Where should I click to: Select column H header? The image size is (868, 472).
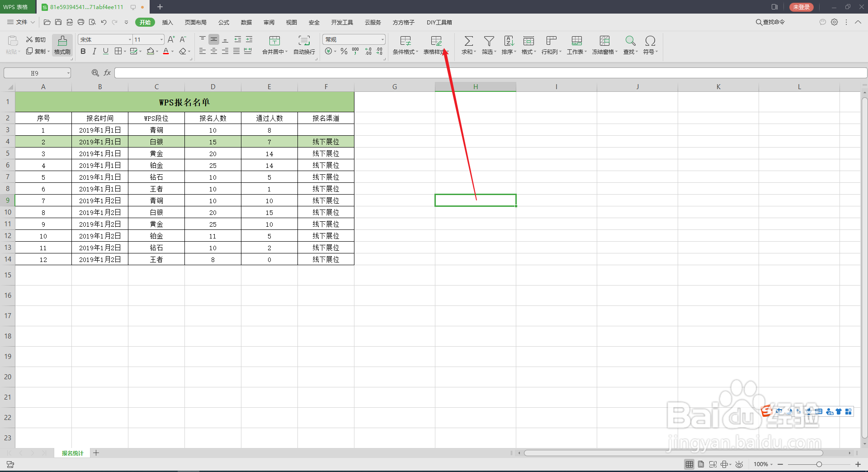coord(476,87)
